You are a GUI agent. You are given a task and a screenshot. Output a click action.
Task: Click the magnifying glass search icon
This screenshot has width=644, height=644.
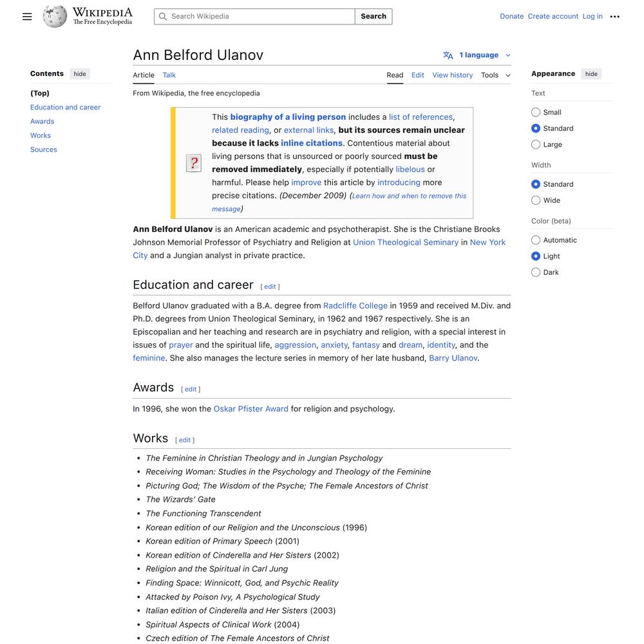(x=163, y=17)
